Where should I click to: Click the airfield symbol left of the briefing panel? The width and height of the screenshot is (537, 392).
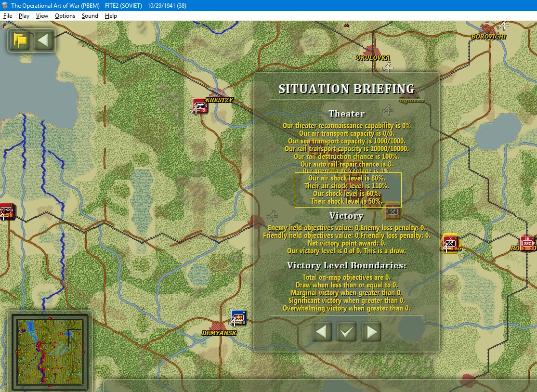[x=272, y=215]
